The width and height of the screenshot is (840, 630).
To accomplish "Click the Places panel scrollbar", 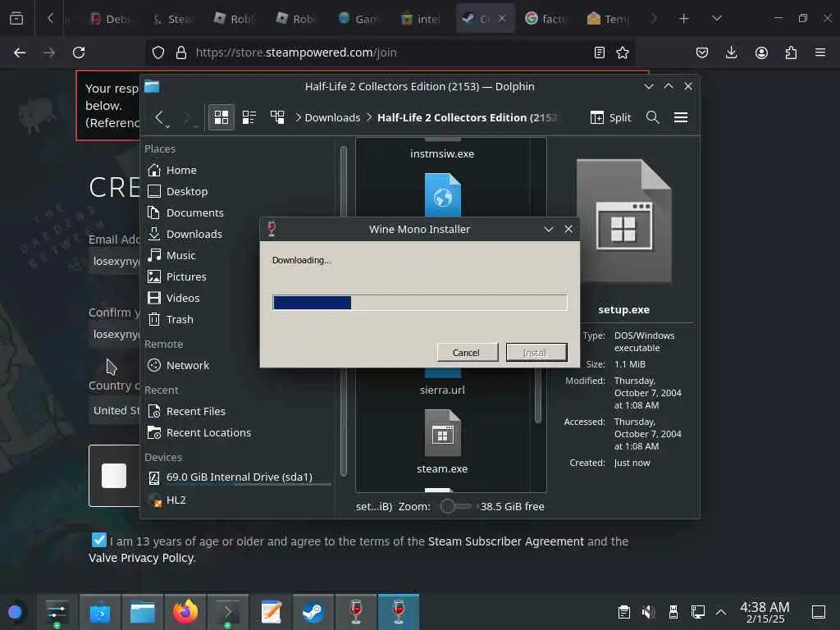I will click(344, 311).
